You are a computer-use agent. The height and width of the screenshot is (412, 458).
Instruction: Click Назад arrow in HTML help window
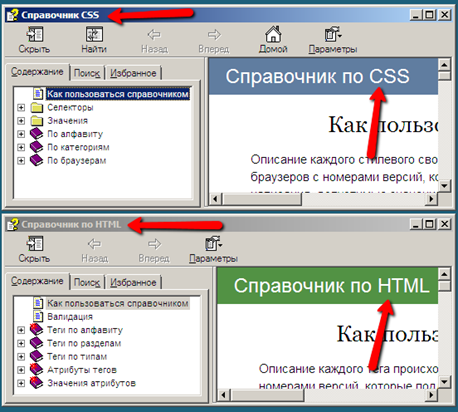pyautogui.click(x=94, y=244)
